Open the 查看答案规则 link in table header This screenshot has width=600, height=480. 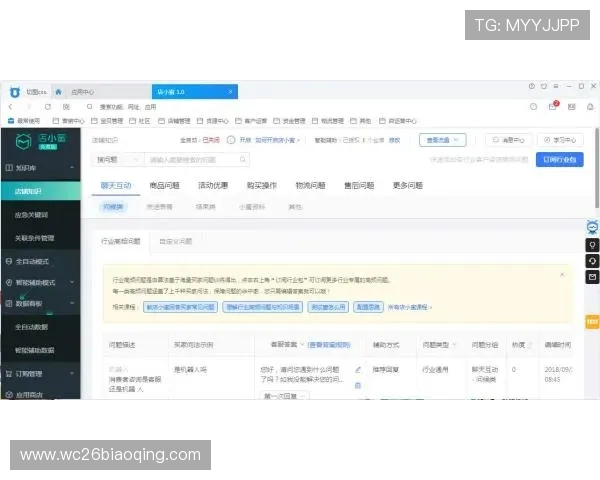pos(329,345)
